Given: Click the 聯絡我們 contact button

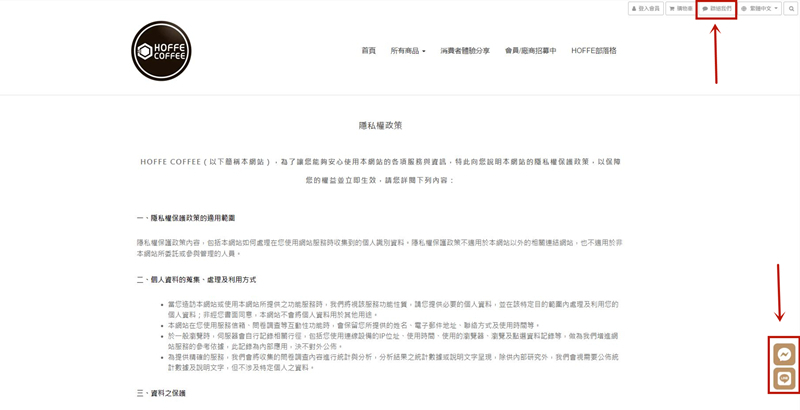Looking at the screenshot, I should click(x=717, y=9).
